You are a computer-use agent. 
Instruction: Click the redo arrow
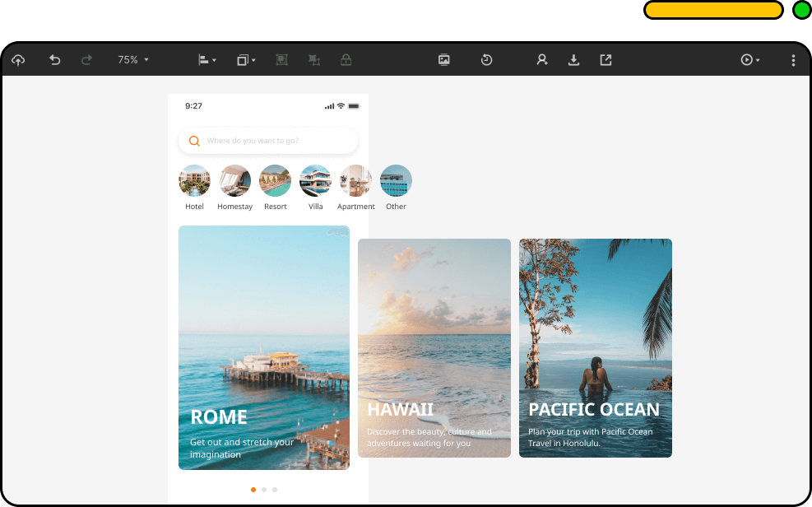(x=86, y=60)
